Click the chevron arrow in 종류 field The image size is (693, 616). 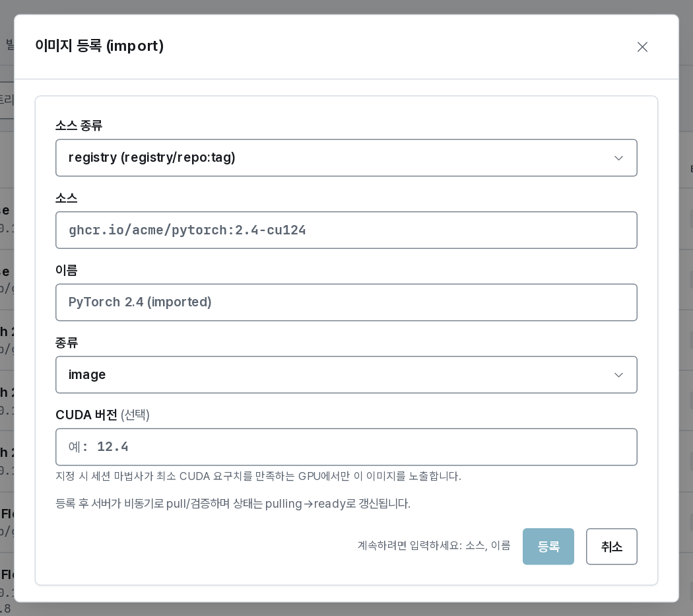(x=618, y=375)
